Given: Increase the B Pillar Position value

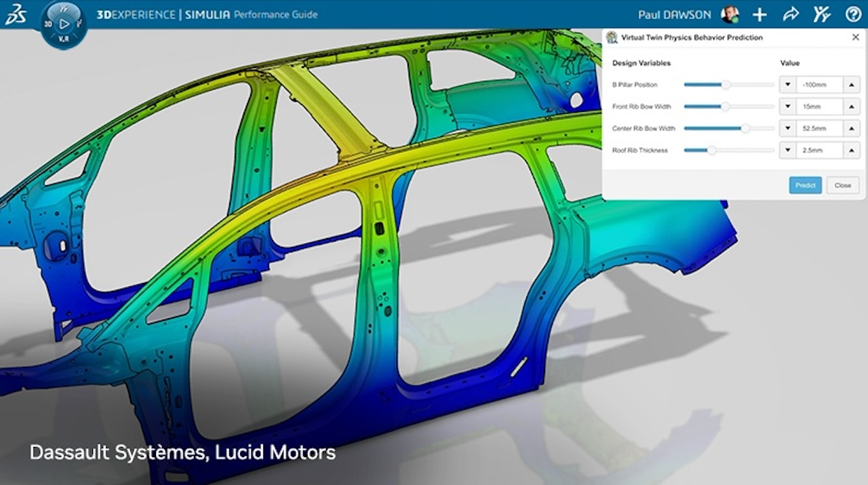Looking at the screenshot, I should (x=851, y=85).
